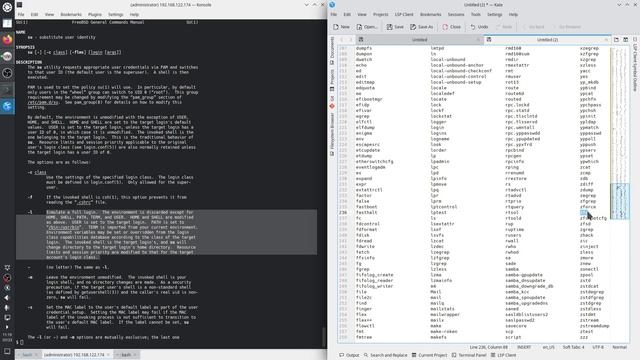Click the Line 236, Column status indicator
The height and width of the screenshot is (360, 640).
[489, 347]
